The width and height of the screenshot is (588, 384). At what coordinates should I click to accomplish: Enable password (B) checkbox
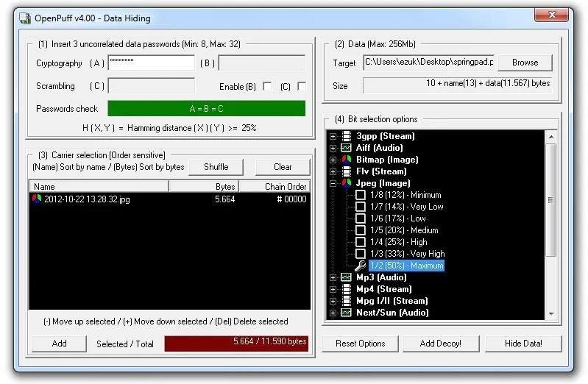267,86
